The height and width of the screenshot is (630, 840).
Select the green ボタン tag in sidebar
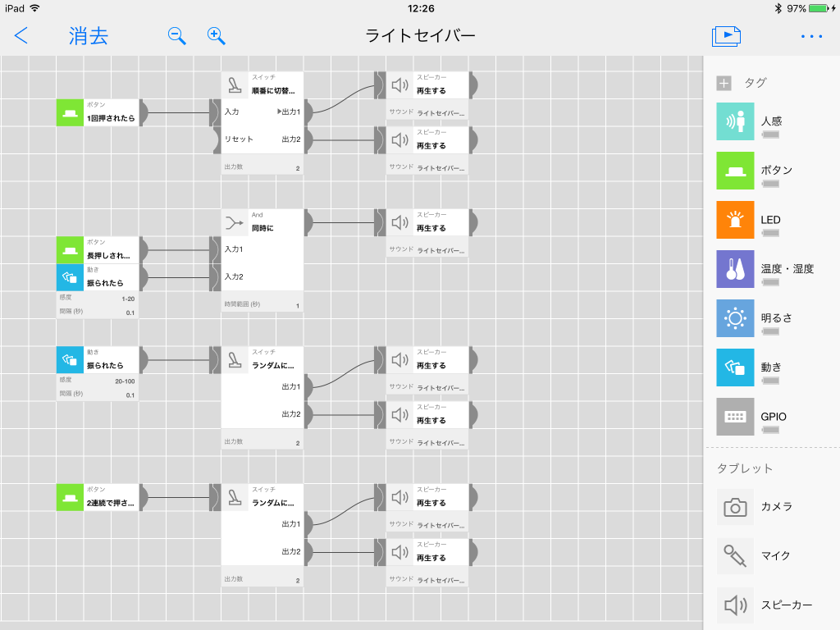coord(735,171)
